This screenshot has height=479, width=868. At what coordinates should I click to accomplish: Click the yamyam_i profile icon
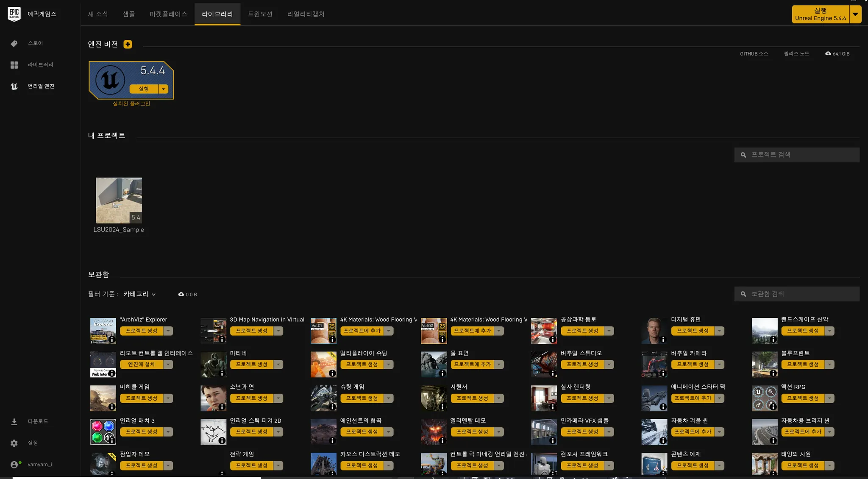[14, 465]
